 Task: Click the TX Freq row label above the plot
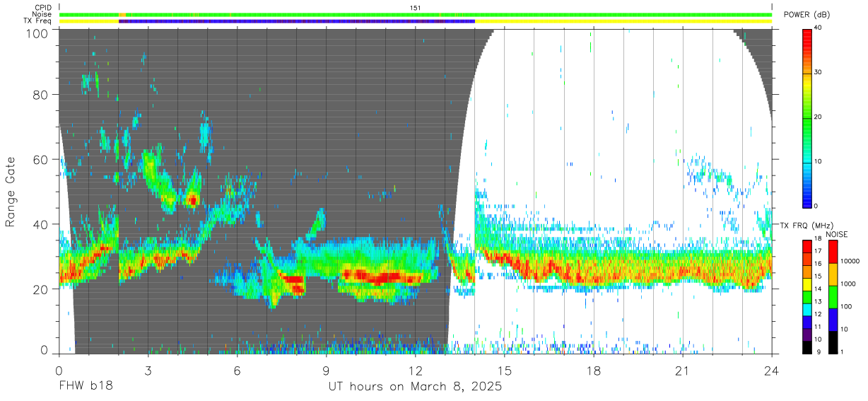(37, 21)
